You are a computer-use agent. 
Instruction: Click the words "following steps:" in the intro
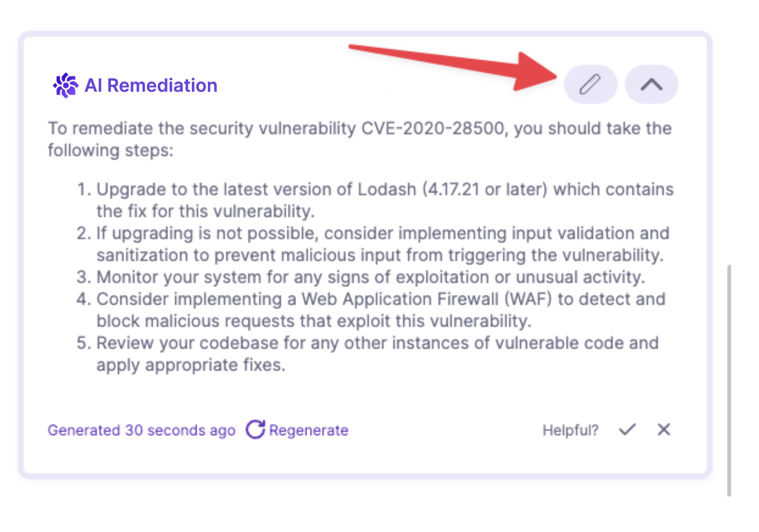pos(110,150)
